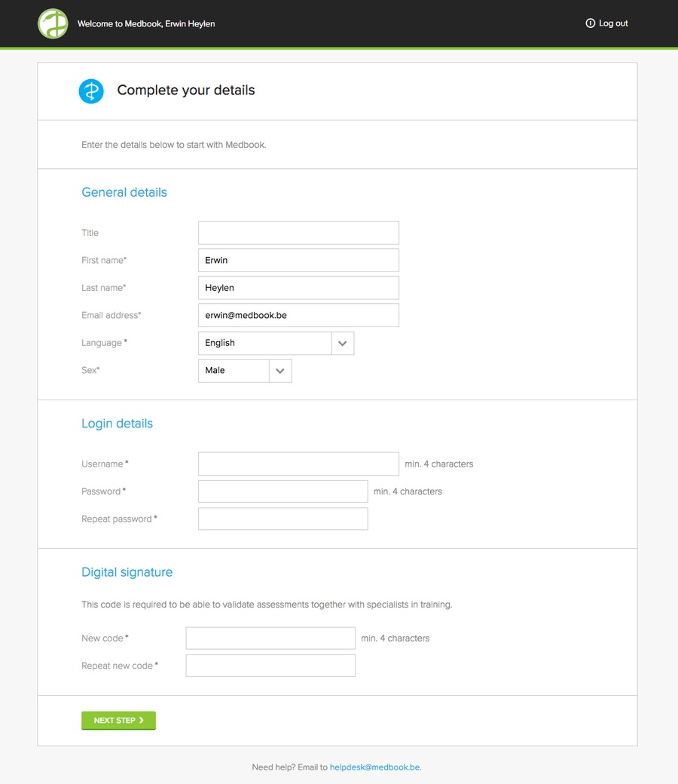Open the helpdesk@medbook.be email link

[x=375, y=767]
